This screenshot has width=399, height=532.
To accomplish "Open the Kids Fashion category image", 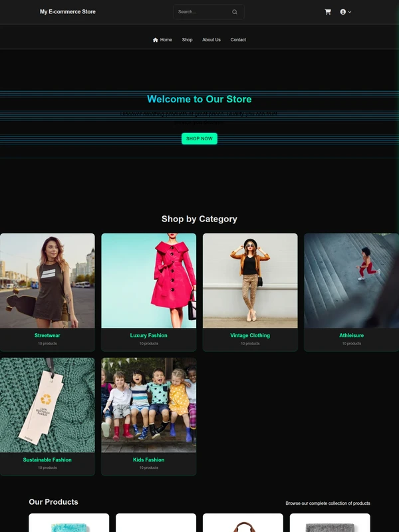I will pyautogui.click(x=148, y=405).
